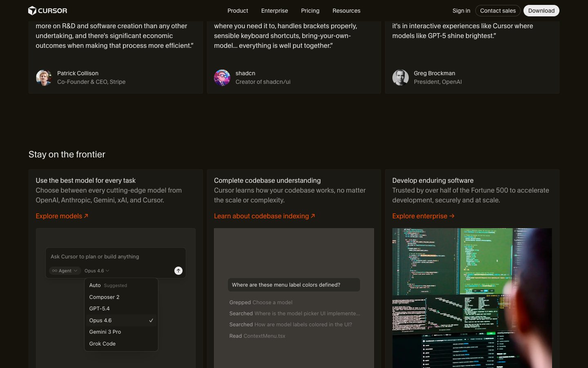Click the Contact sales button
588x368 pixels.
(498, 11)
